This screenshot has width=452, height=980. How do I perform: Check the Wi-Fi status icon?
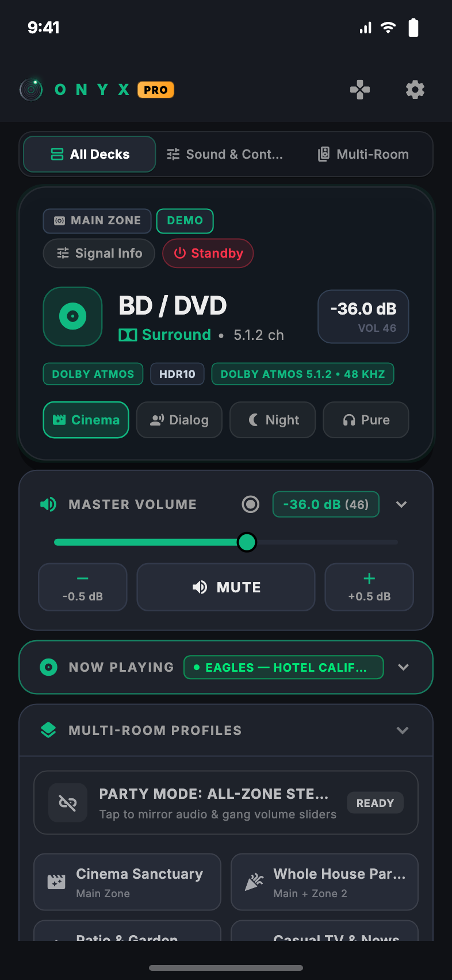388,28
